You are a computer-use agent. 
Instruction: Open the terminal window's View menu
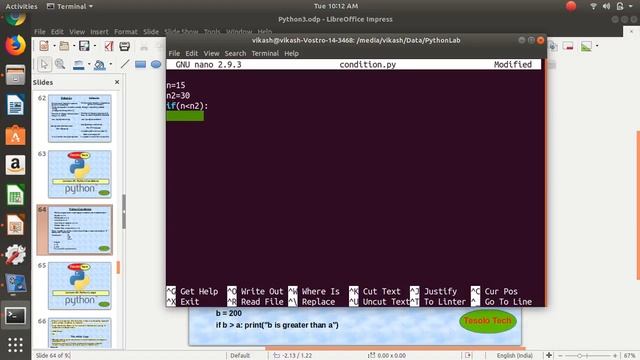tap(211, 53)
